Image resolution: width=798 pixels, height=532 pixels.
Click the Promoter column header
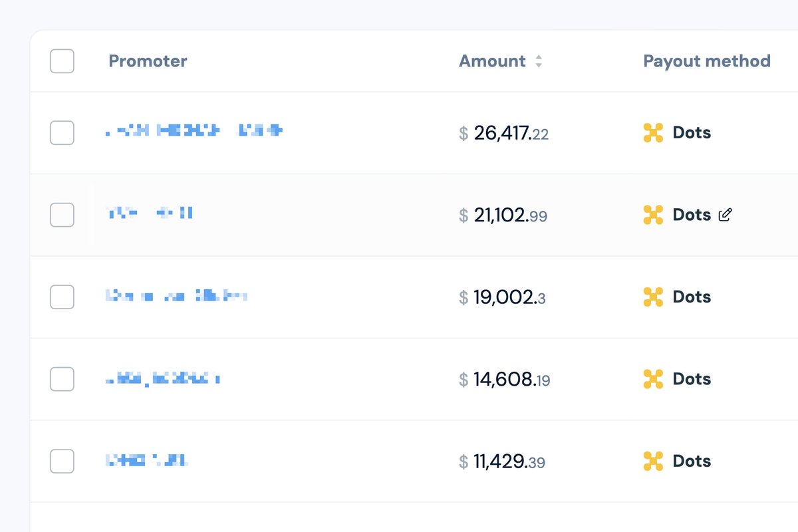(x=148, y=61)
